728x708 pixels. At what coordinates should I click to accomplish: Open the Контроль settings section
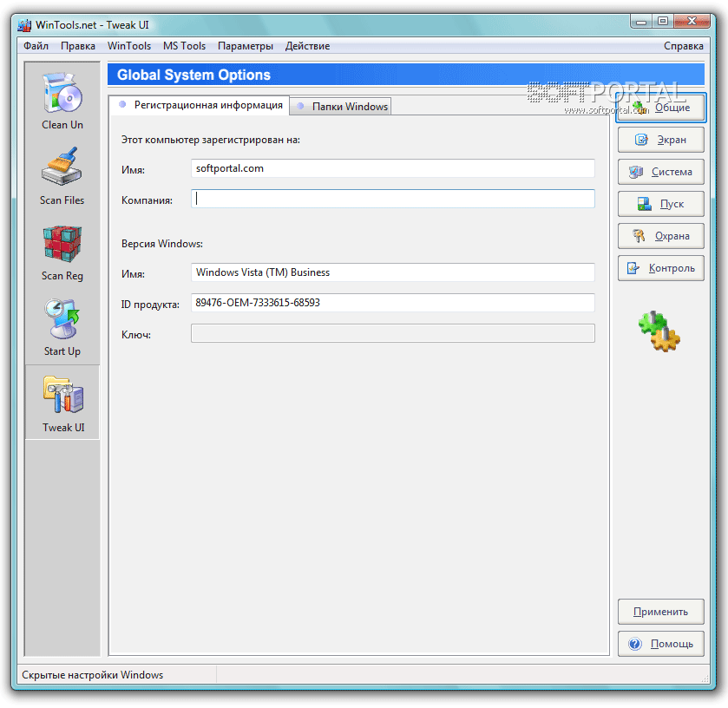click(x=660, y=268)
